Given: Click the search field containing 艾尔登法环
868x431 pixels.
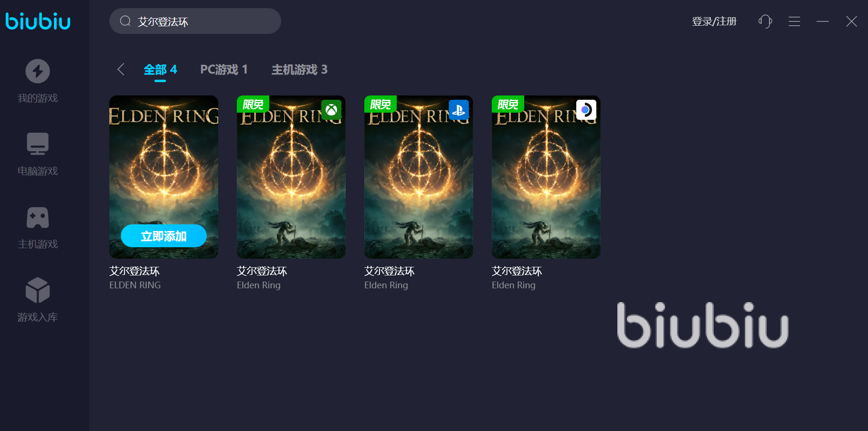Looking at the screenshot, I should pos(195,21).
